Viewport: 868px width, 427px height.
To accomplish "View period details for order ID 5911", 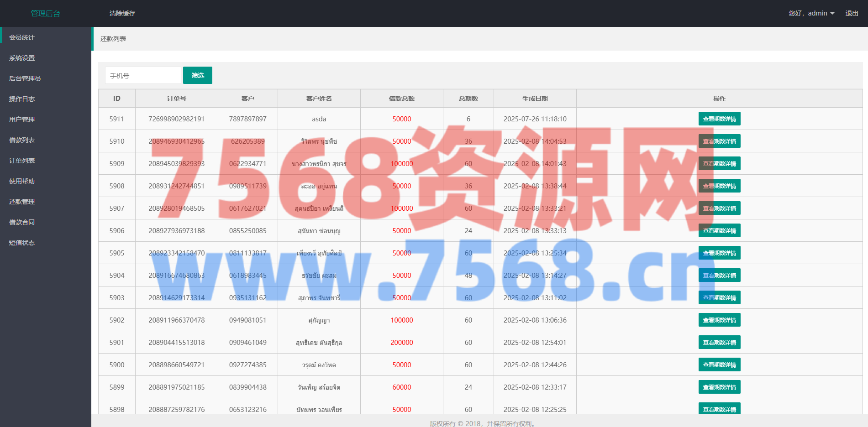I will [719, 119].
